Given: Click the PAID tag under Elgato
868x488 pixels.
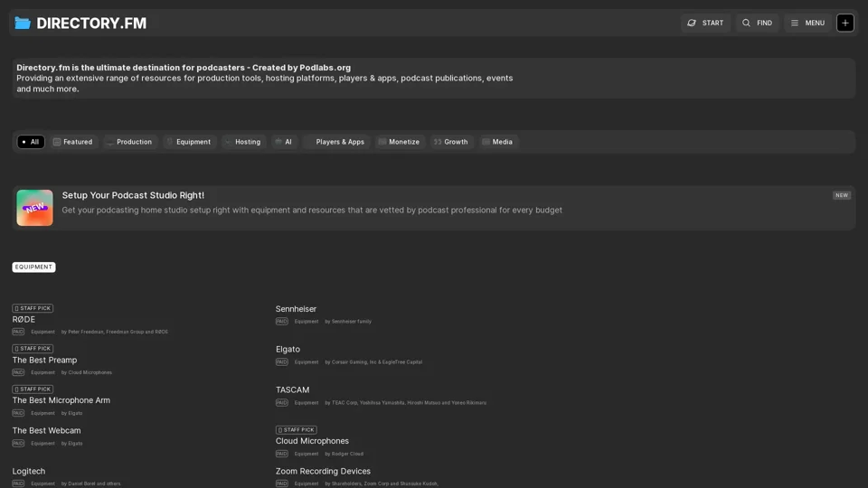Looking at the screenshot, I should click(x=282, y=361).
